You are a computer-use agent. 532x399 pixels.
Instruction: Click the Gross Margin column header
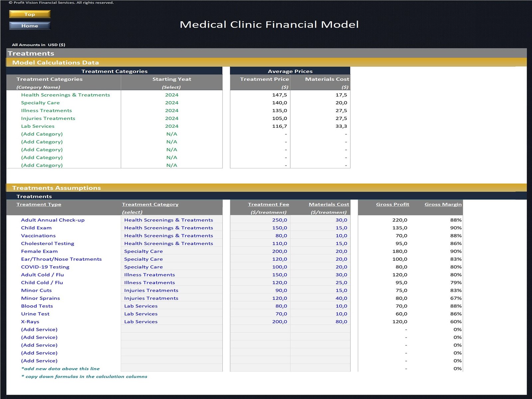click(x=443, y=204)
